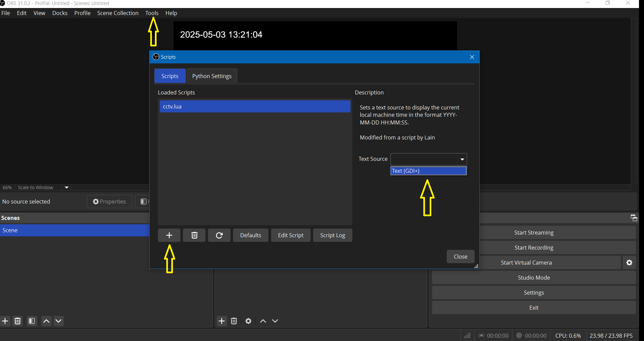644x341 pixels.
Task: Select Text (GDI+) from the list
Action: pos(429,171)
